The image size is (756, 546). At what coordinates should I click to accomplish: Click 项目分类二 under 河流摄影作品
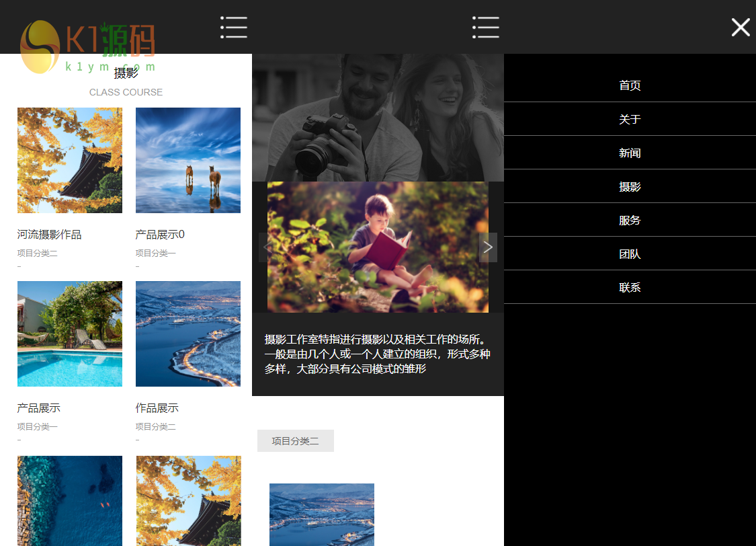(37, 253)
